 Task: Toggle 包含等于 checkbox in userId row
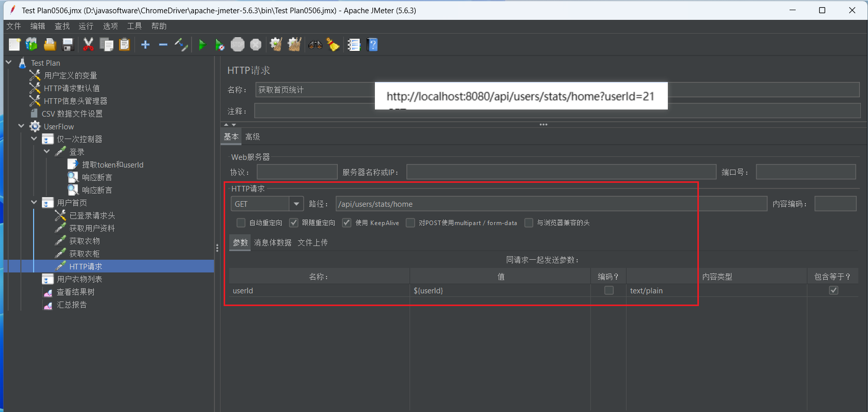pyautogui.click(x=833, y=290)
